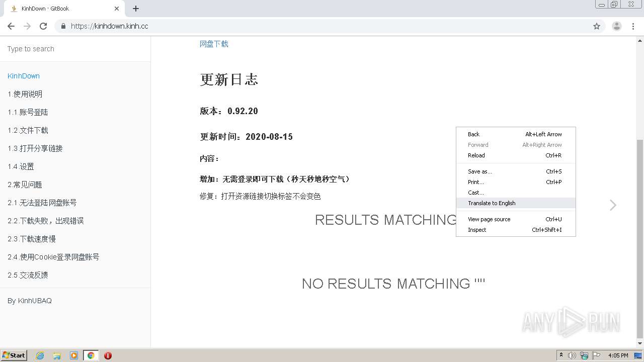Choose Save as... in the context menu
Image resolution: width=644 pixels, height=362 pixels.
point(516,171)
